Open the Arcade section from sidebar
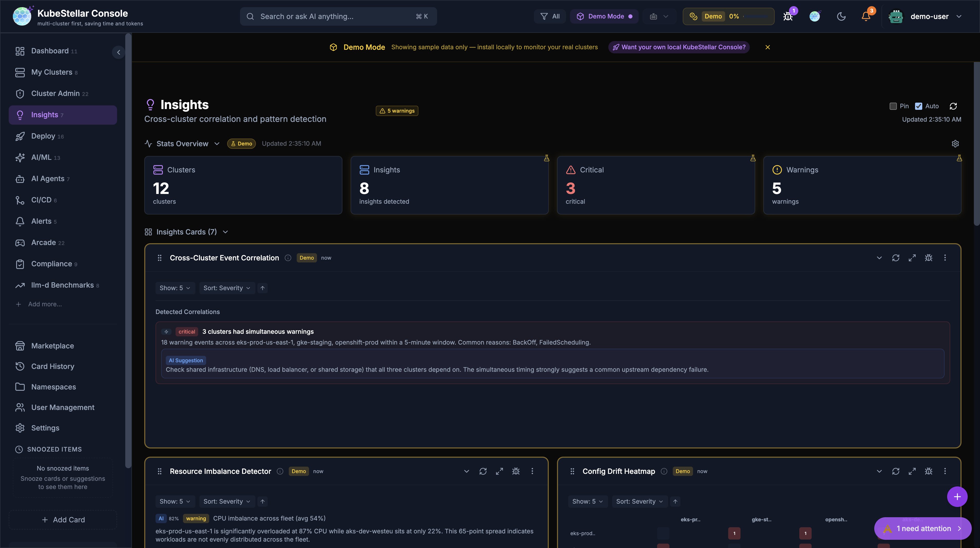The height and width of the screenshot is (548, 980). [x=43, y=242]
